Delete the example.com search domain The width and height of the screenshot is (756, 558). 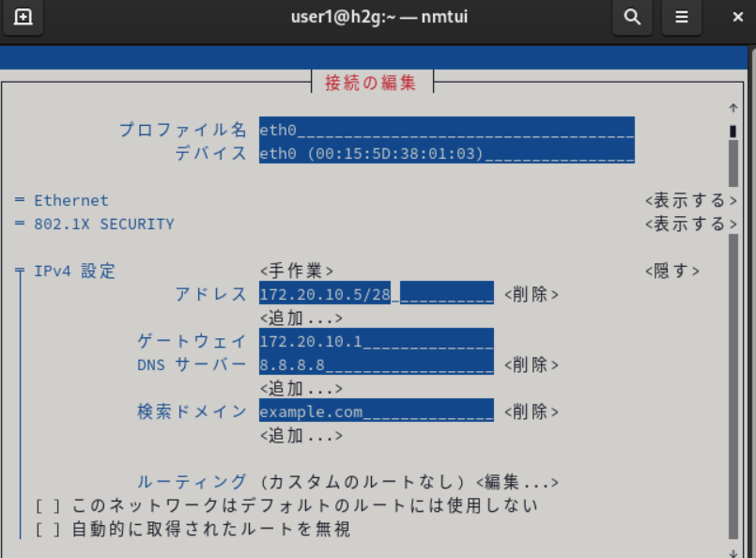point(532,411)
